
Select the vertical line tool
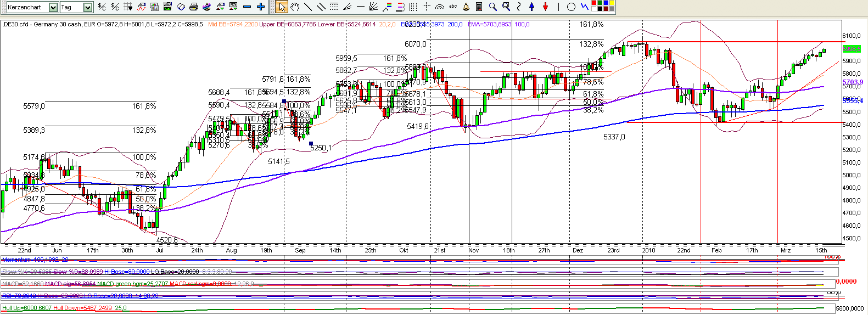(x=558, y=7)
